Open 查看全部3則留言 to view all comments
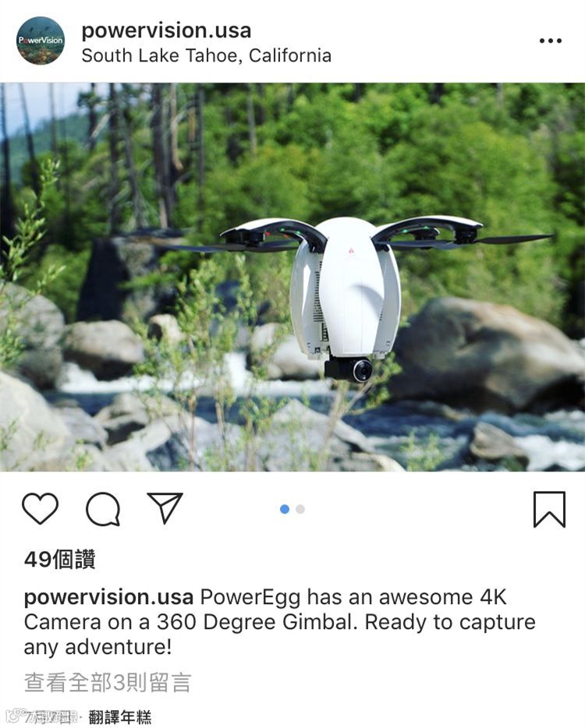The height and width of the screenshot is (728, 585). pyautogui.click(x=108, y=683)
